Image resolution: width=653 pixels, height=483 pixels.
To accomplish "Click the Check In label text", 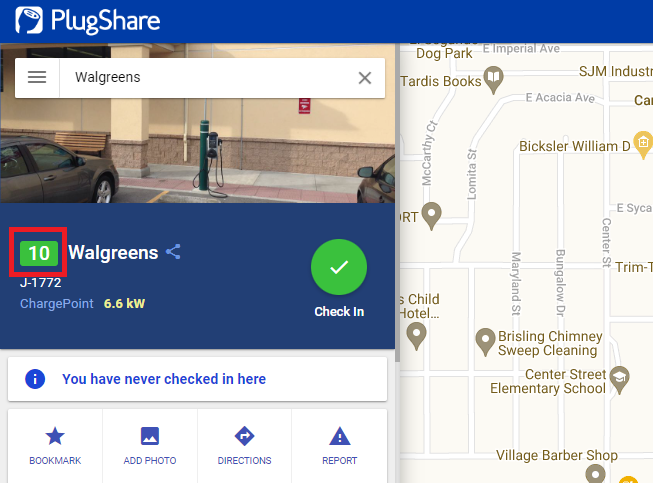I will point(339,311).
